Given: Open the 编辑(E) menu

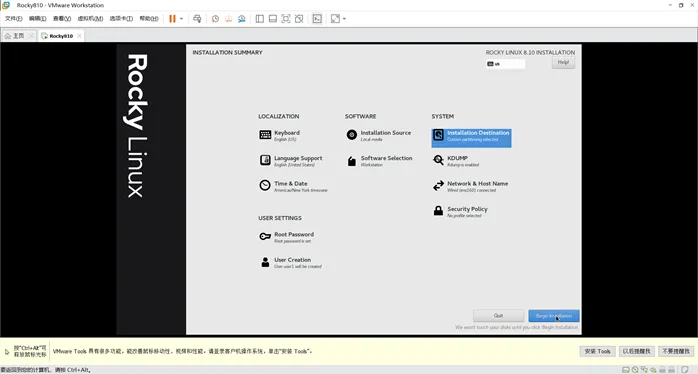Looking at the screenshot, I should 37,19.
